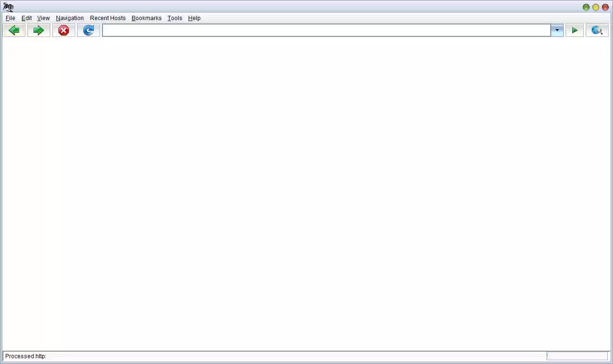
Task: Click the 'Processed http:' status bar message
Action: [x=25, y=356]
